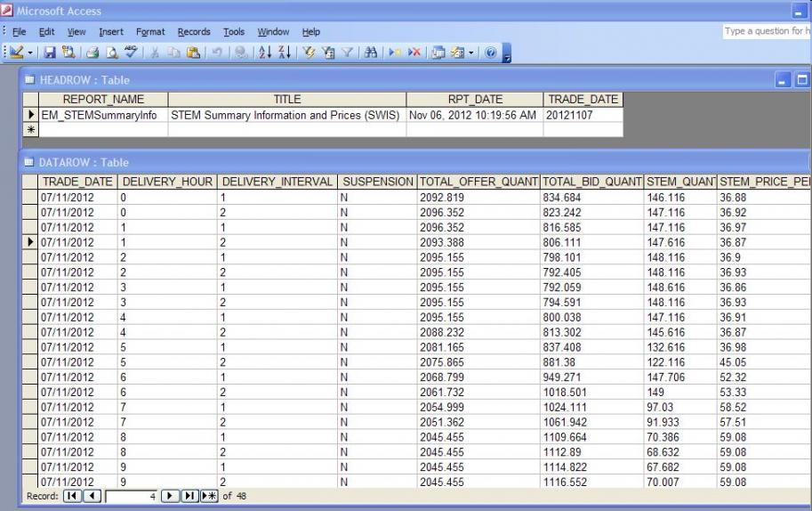Screen dimensions: 812x511
Task: Click the Paste clipboard icon
Action: click(193, 53)
